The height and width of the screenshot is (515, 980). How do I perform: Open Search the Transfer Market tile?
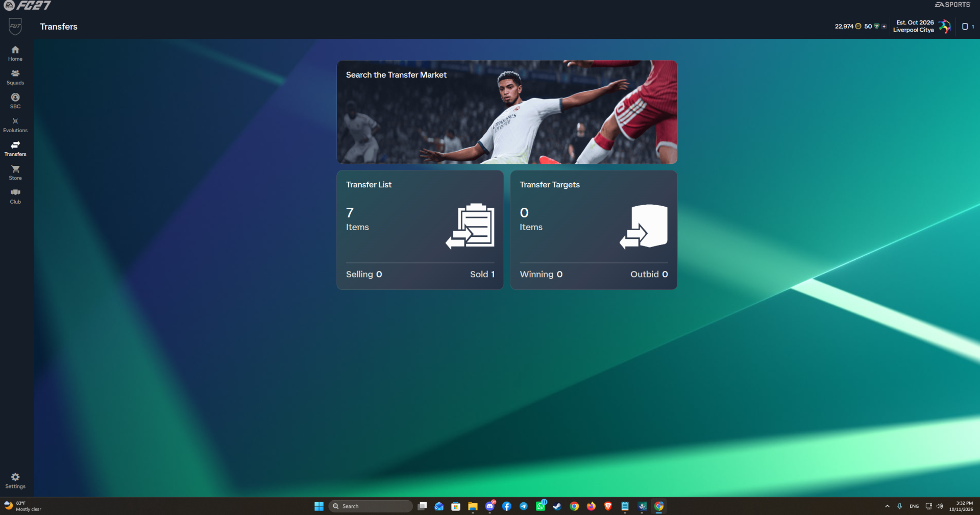click(507, 112)
